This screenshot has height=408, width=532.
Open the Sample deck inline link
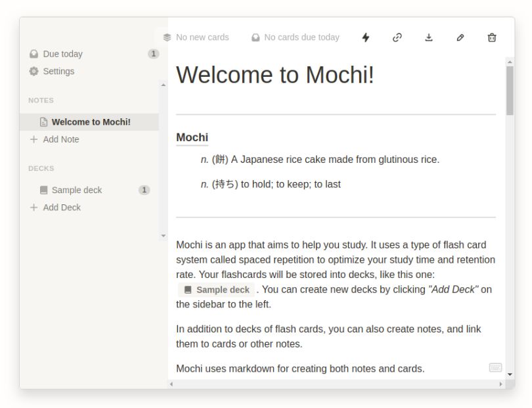[x=217, y=290]
